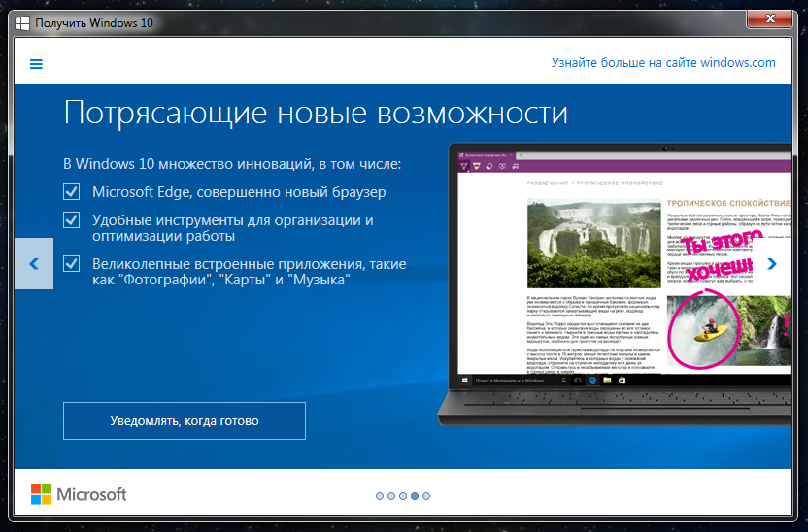This screenshot has height=532, width=808.
Task: Open the hamburger menu
Action: [x=36, y=64]
